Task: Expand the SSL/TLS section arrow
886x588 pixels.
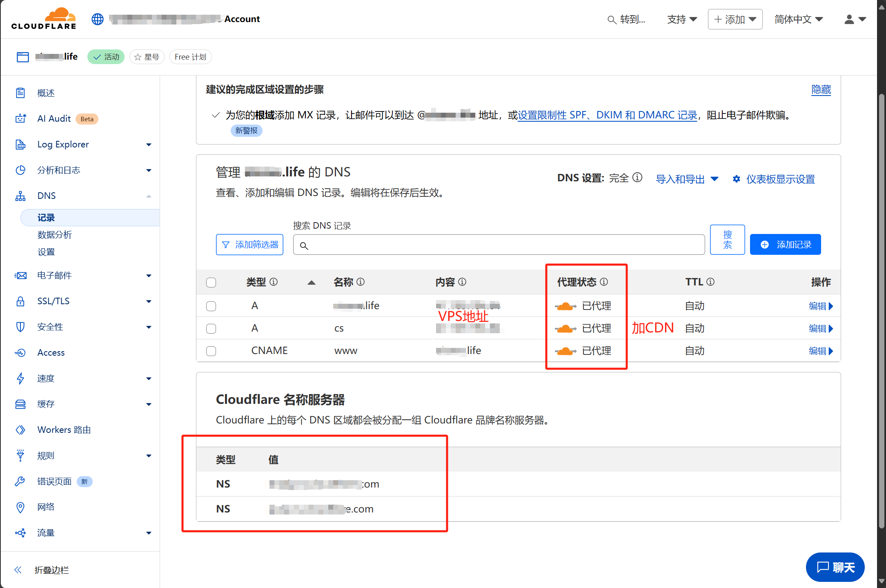Action: click(149, 302)
